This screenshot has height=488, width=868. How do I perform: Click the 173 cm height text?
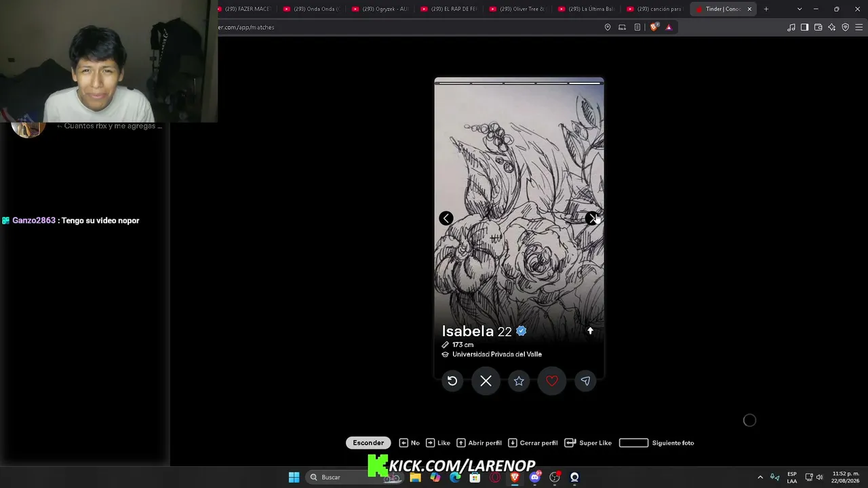coord(463,345)
